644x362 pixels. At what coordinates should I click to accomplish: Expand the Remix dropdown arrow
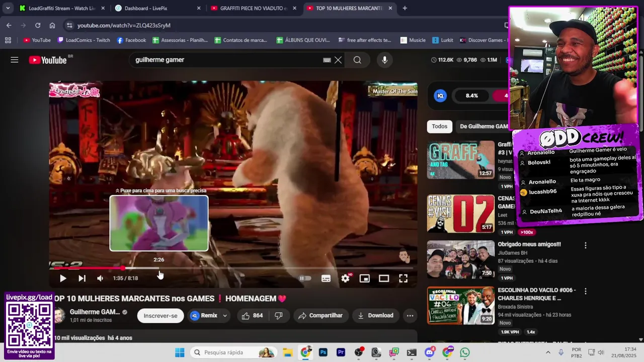click(x=225, y=316)
